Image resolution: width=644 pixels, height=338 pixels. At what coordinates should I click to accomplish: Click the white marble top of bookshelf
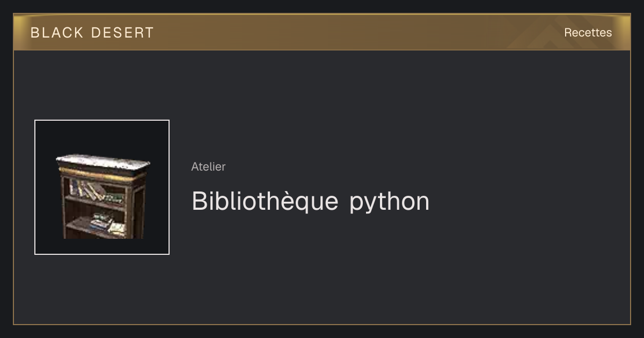pyautogui.click(x=103, y=160)
